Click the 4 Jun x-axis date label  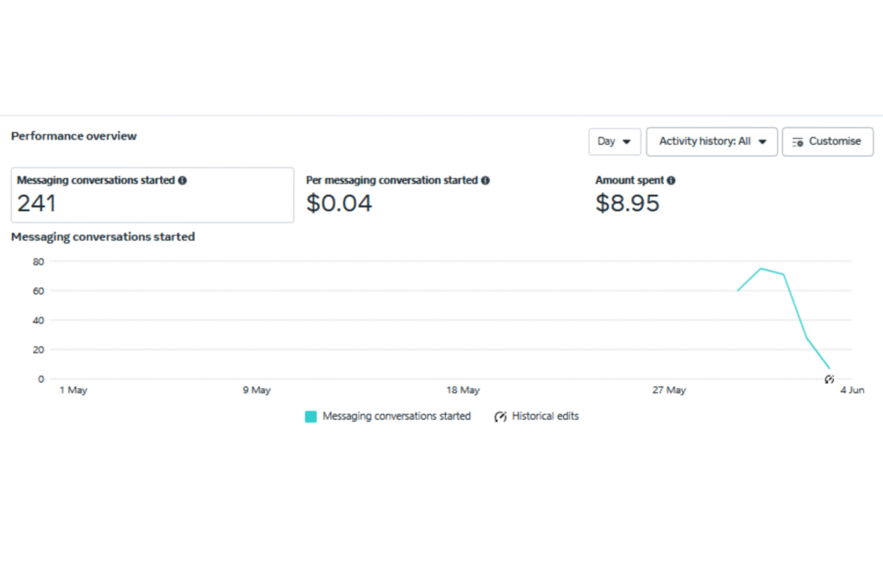(852, 391)
